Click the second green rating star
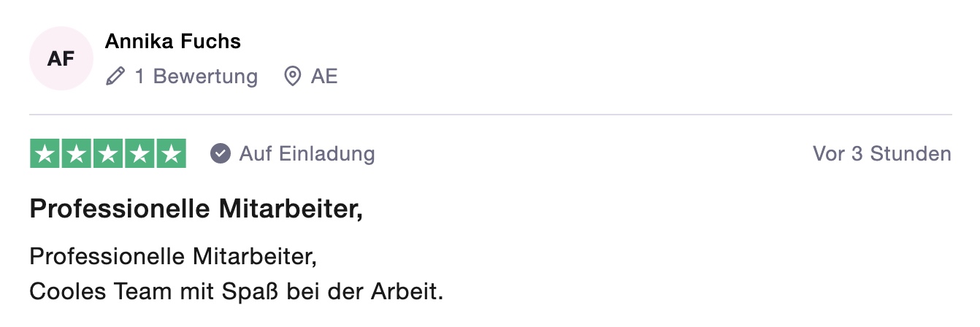Image resolution: width=980 pixels, height=327 pixels. [x=77, y=153]
